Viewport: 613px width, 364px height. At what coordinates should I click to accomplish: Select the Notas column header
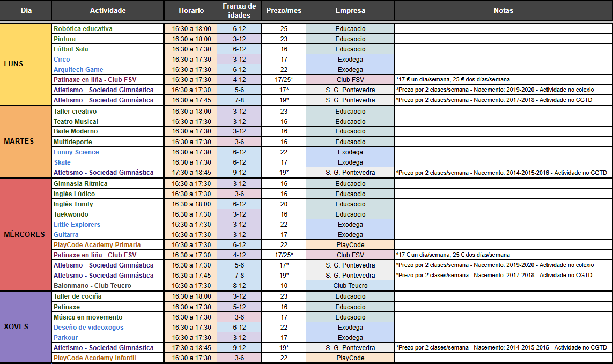click(504, 11)
